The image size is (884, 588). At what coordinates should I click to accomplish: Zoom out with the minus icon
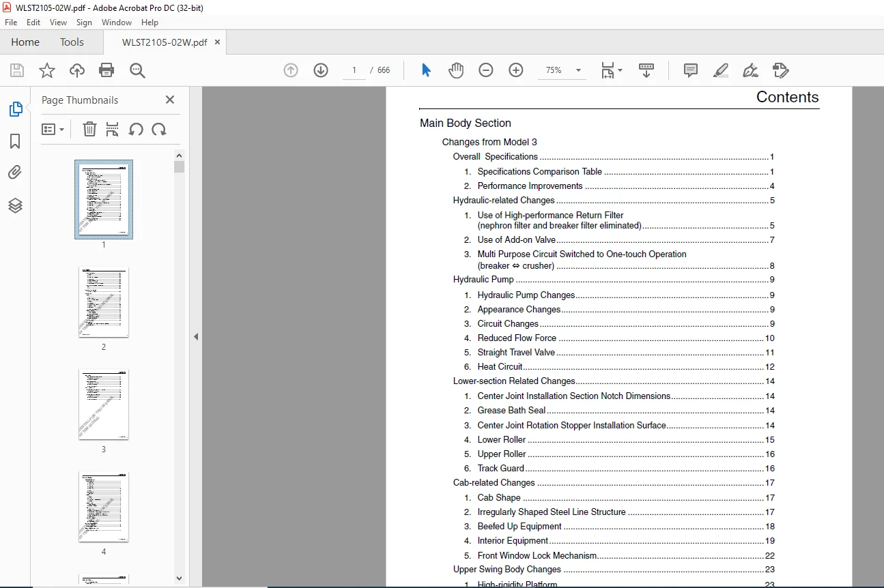486,70
